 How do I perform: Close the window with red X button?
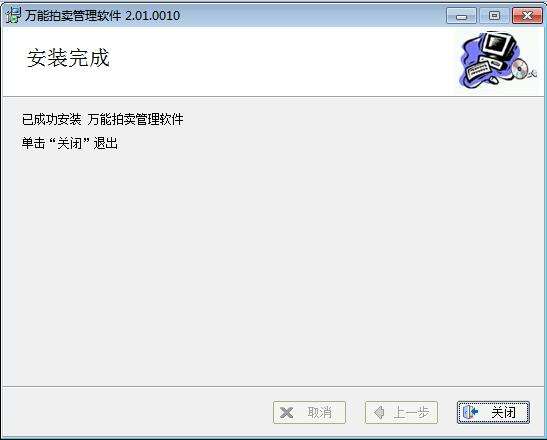click(527, 16)
